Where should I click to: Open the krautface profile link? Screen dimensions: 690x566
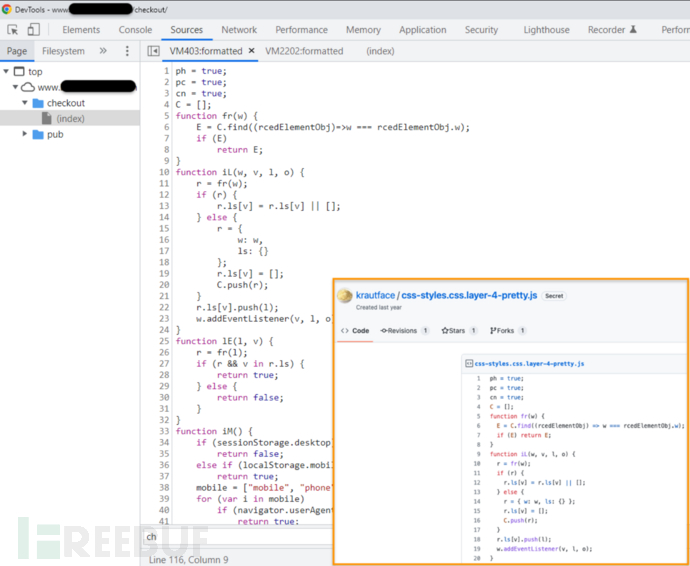pyautogui.click(x=376, y=296)
